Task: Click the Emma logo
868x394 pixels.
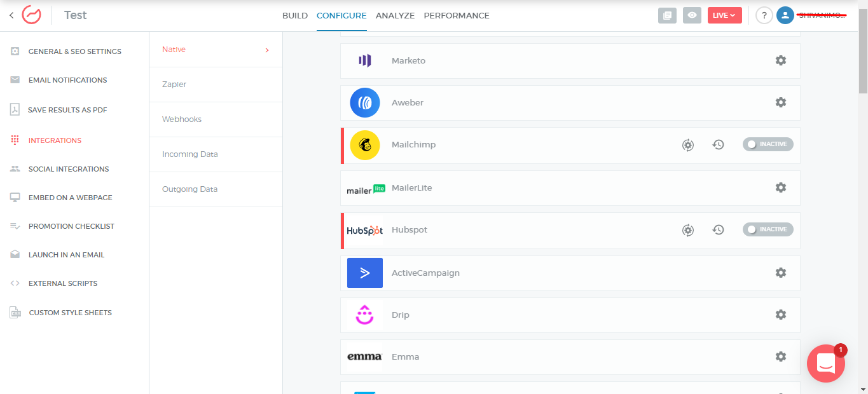Action: click(x=365, y=357)
